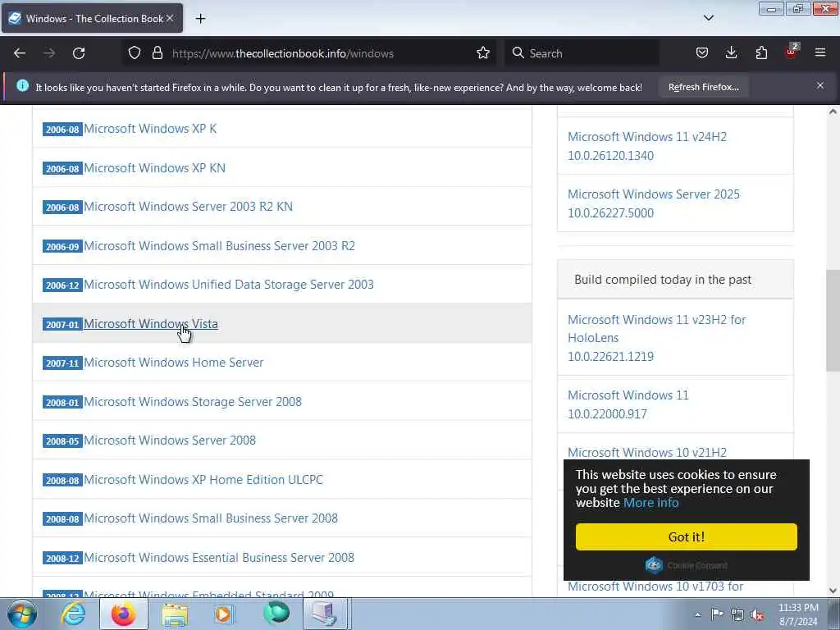
Task: Open the Firefox hamburger application menu
Action: tap(820, 53)
